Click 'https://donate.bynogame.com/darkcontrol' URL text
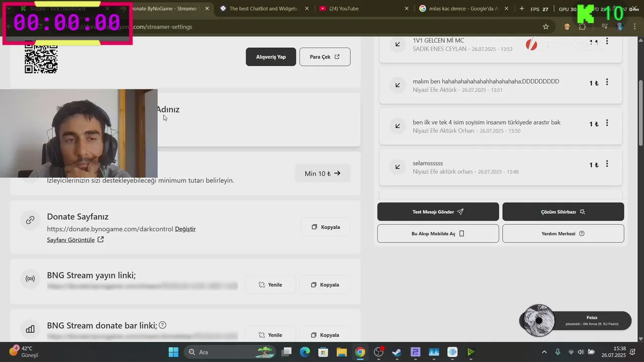 pyautogui.click(x=110, y=229)
